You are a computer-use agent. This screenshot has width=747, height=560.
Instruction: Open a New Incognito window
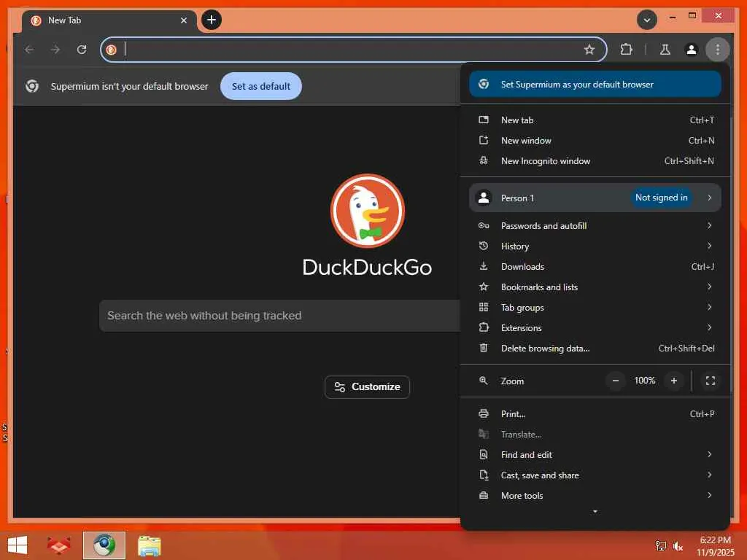pos(595,161)
